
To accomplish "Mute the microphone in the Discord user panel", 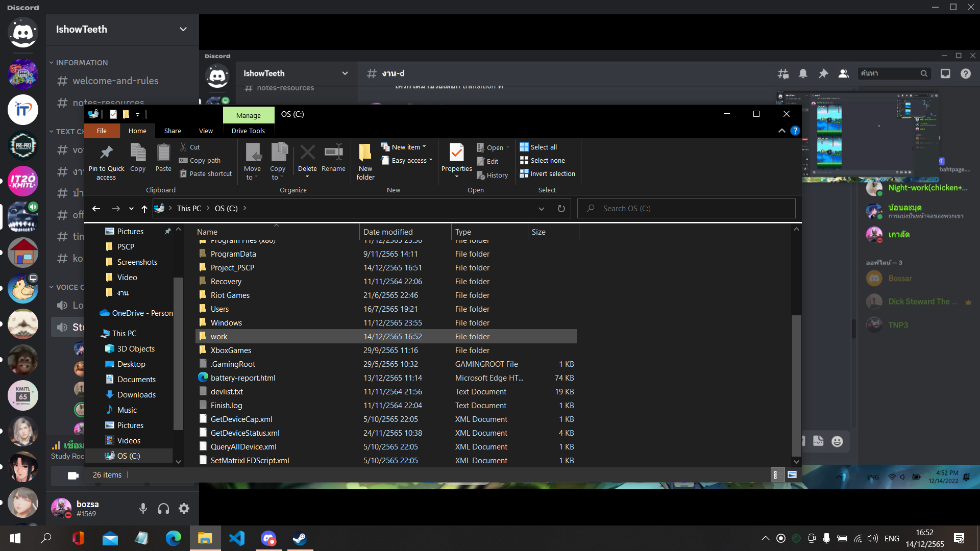I will 143,508.
